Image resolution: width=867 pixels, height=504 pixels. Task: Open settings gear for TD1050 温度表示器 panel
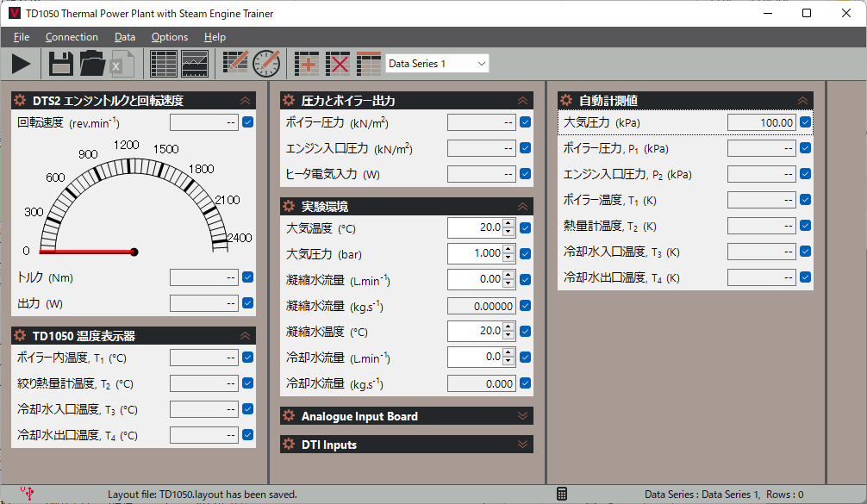[x=20, y=335]
